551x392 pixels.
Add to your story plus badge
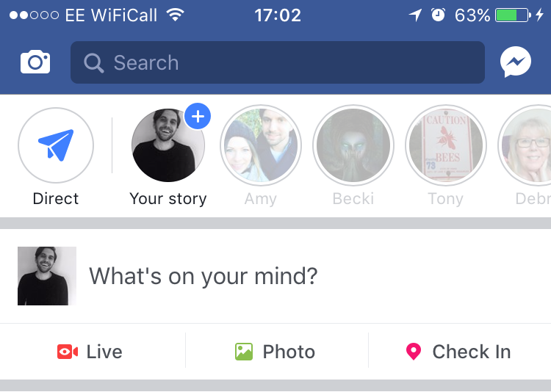pyautogui.click(x=197, y=116)
